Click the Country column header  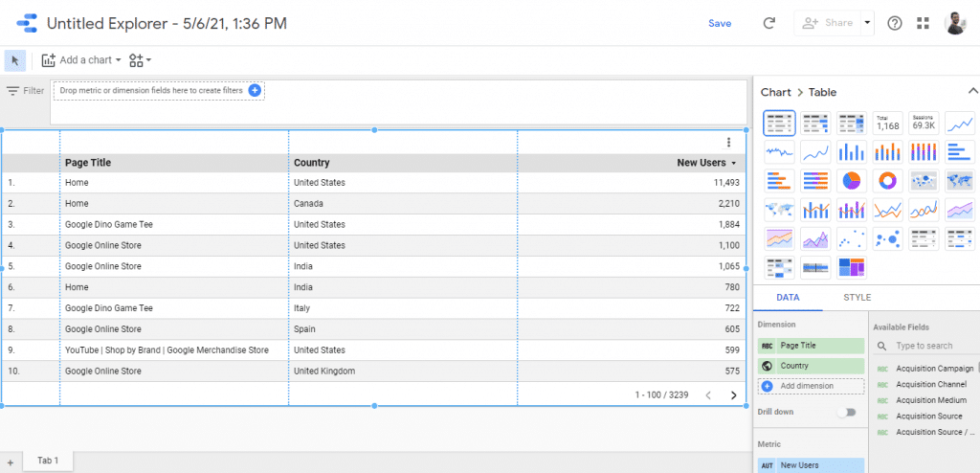[311, 163]
